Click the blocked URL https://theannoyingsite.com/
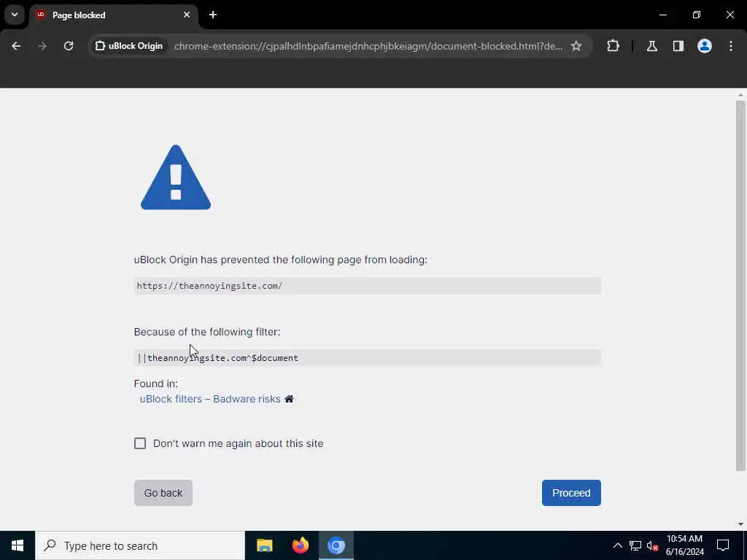The height and width of the screenshot is (560, 747). click(209, 286)
